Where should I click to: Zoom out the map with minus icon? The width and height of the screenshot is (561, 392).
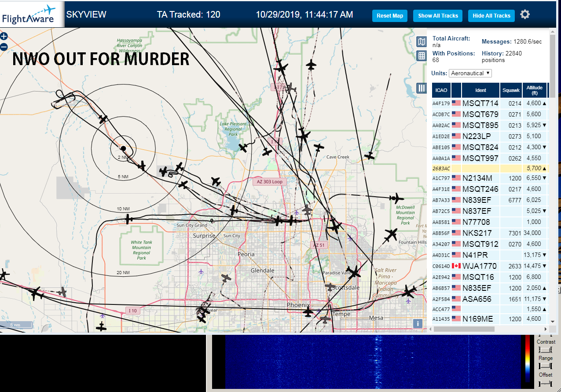(x=4, y=47)
